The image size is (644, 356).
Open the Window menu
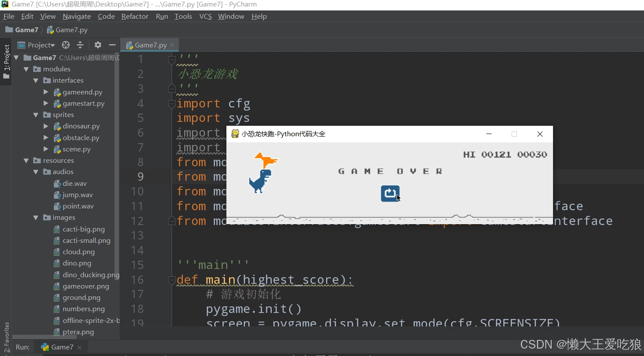231,16
